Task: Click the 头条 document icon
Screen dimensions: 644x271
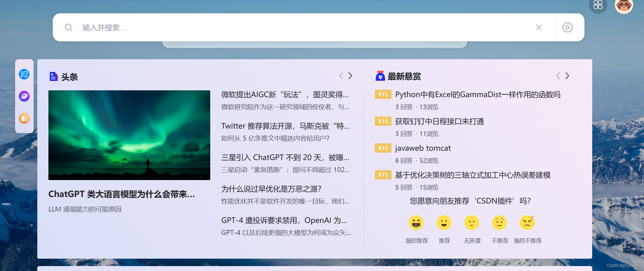Action: pyautogui.click(x=54, y=76)
